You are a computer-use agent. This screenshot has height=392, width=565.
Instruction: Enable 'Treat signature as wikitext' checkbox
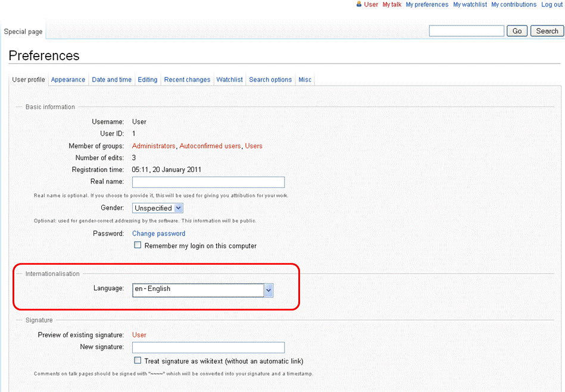point(138,360)
